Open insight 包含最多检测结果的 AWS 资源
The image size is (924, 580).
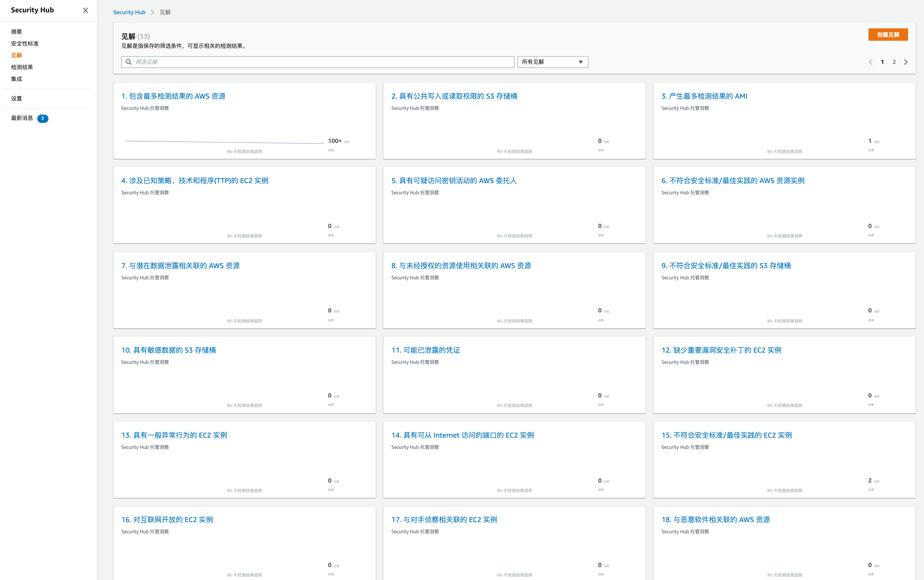[173, 96]
